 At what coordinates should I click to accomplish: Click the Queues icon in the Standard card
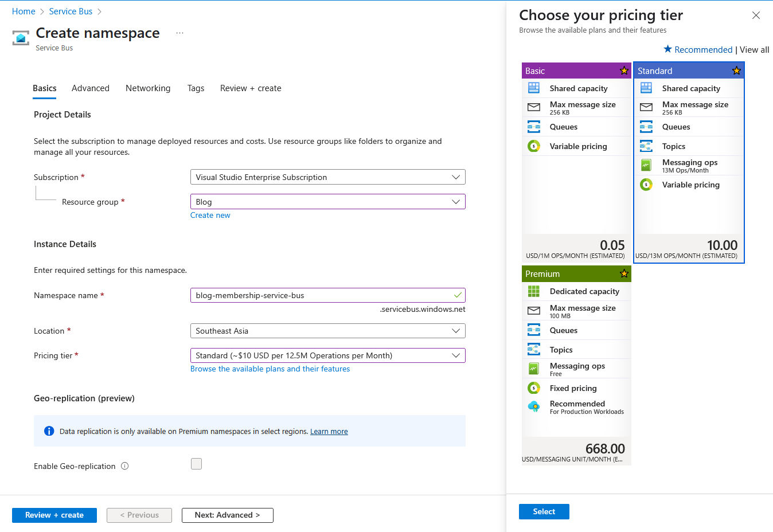point(646,127)
